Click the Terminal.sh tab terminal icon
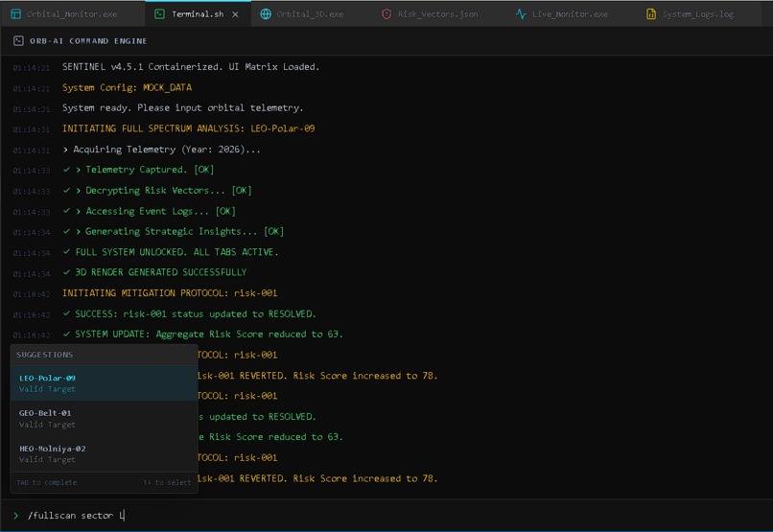 click(x=160, y=14)
